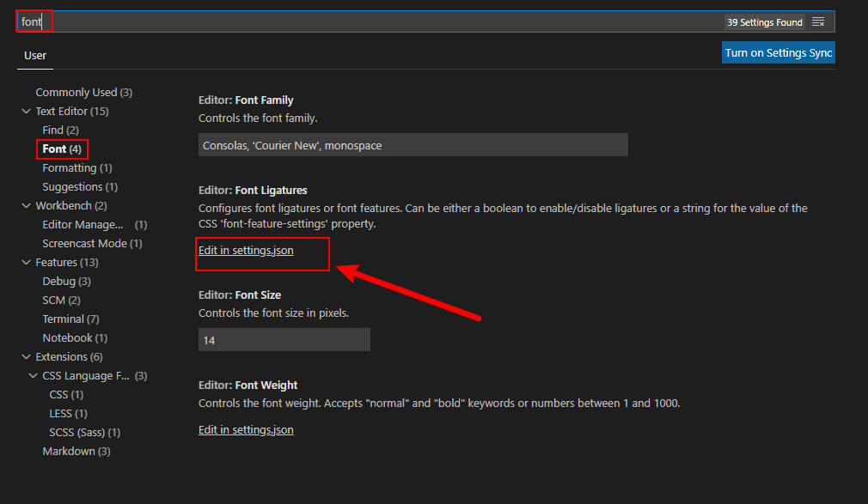Screen dimensions: 868x504
Task: Click the Font Family value field
Action: click(413, 145)
